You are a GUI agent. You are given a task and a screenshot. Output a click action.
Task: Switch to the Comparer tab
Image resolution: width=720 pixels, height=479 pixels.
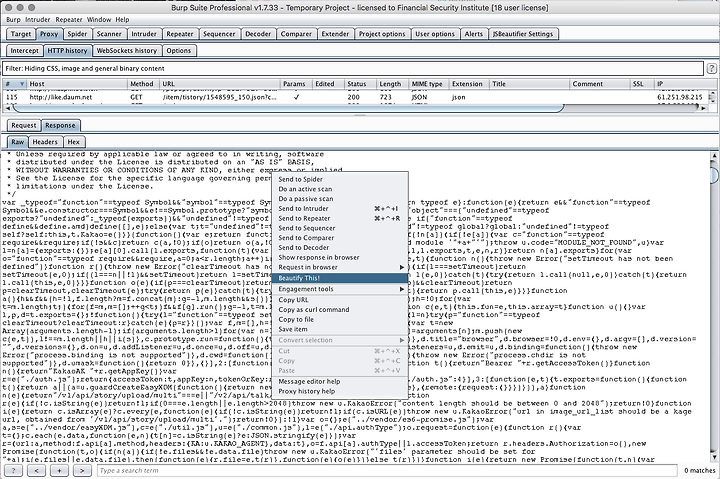(x=296, y=34)
